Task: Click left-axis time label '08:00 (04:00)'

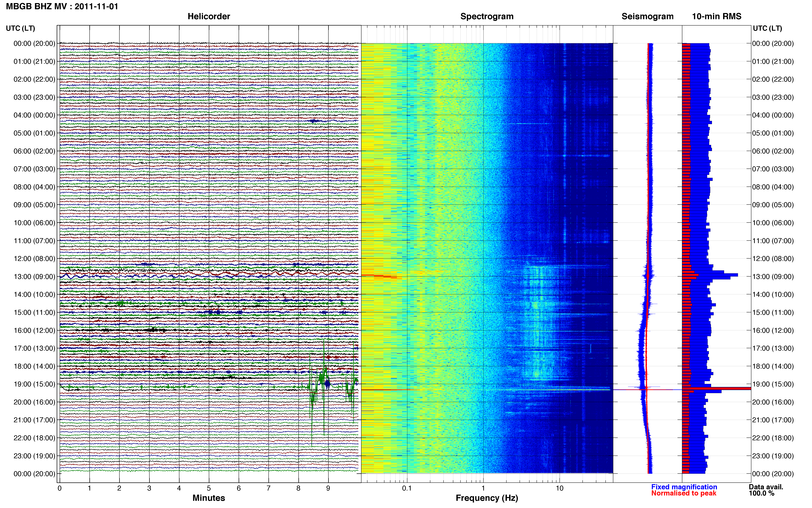Action: pos(34,187)
